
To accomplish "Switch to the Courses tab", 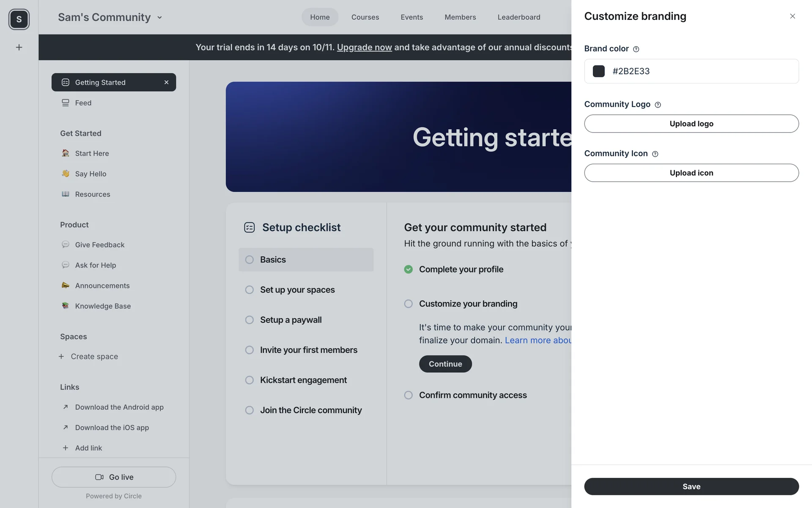I will (365, 17).
